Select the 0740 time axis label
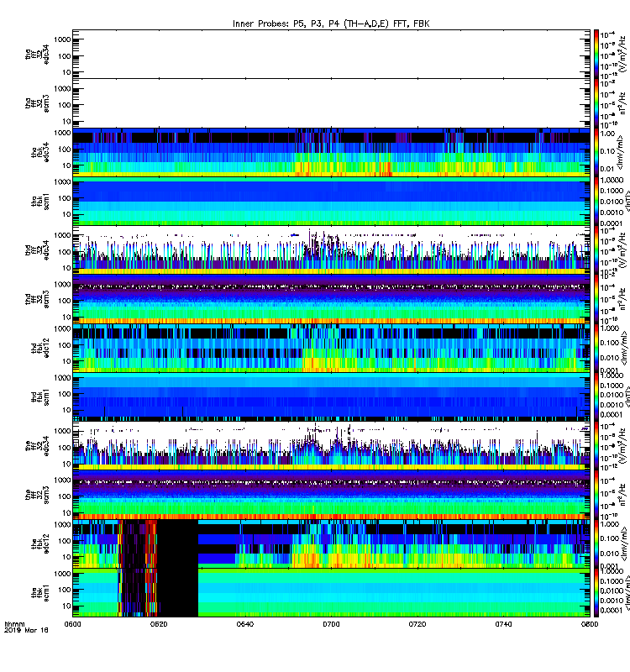This screenshot has height=672, width=630. point(503,624)
